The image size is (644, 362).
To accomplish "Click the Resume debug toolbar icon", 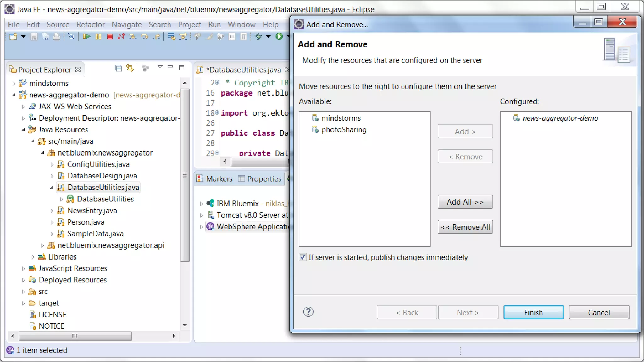I will (86, 36).
